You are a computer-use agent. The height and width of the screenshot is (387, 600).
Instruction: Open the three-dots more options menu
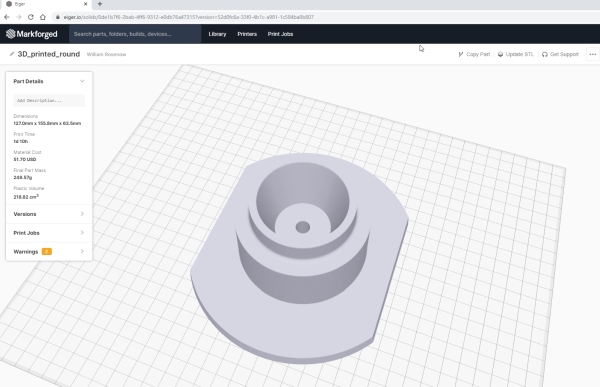[593, 54]
